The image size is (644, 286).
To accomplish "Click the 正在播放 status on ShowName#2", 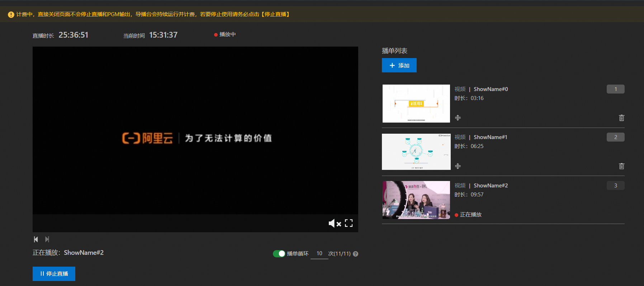I will [468, 215].
